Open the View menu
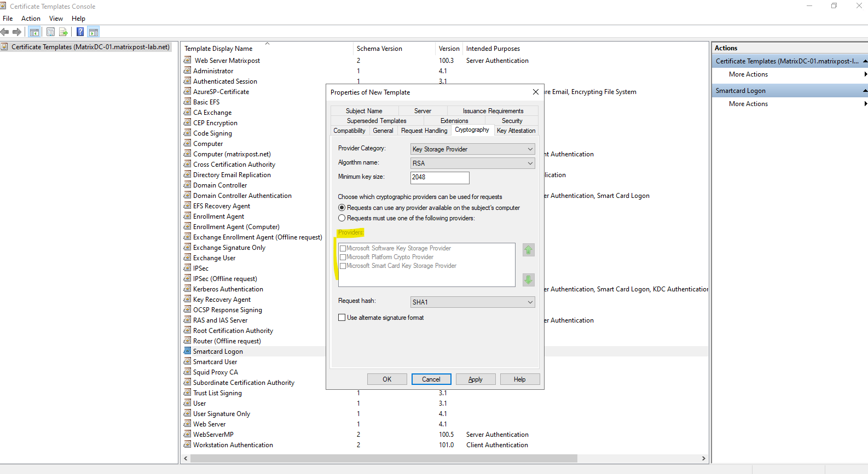Viewport: 868px width, 474px height. tap(56, 18)
